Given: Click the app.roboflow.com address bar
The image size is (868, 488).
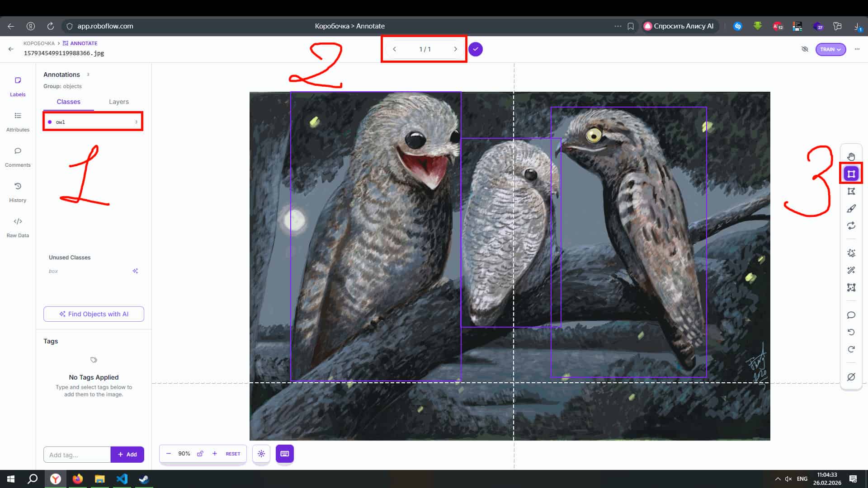Looking at the screenshot, I should (105, 26).
